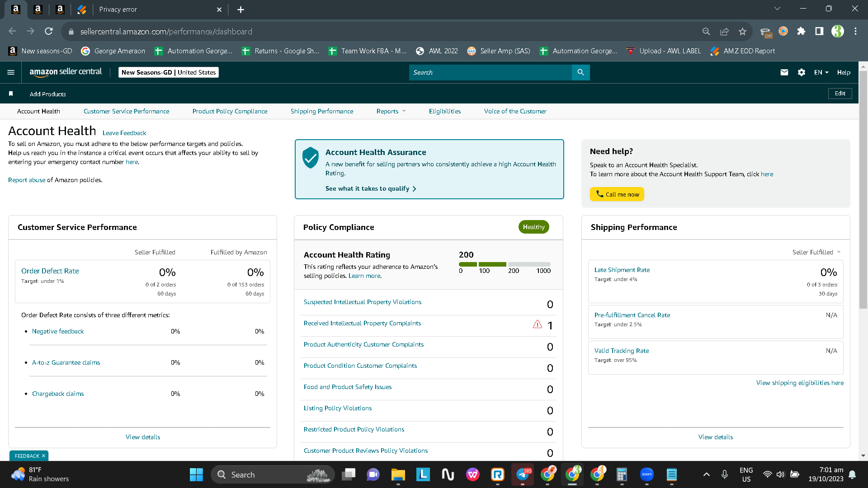Image resolution: width=868 pixels, height=488 pixels.
Task: Open File Explorer from taskbar
Action: (x=398, y=474)
